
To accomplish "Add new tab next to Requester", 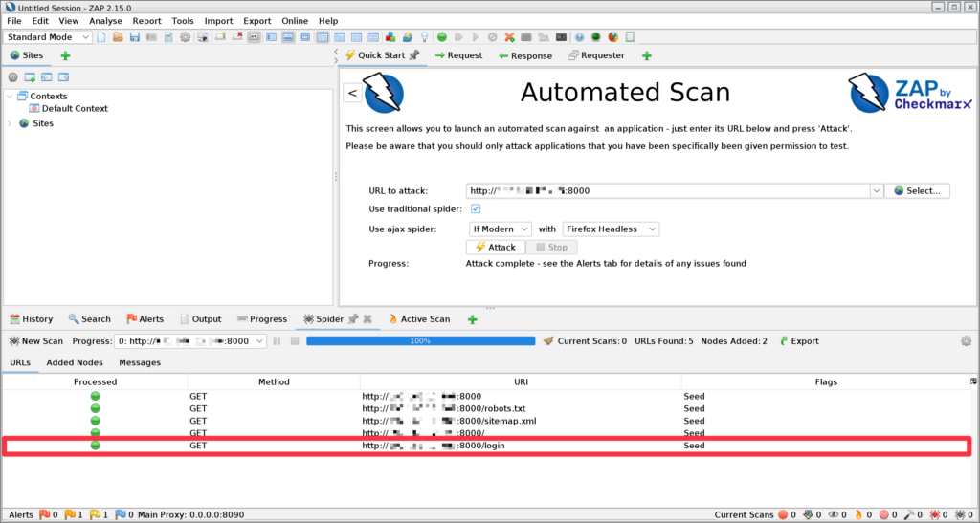I will coord(647,55).
